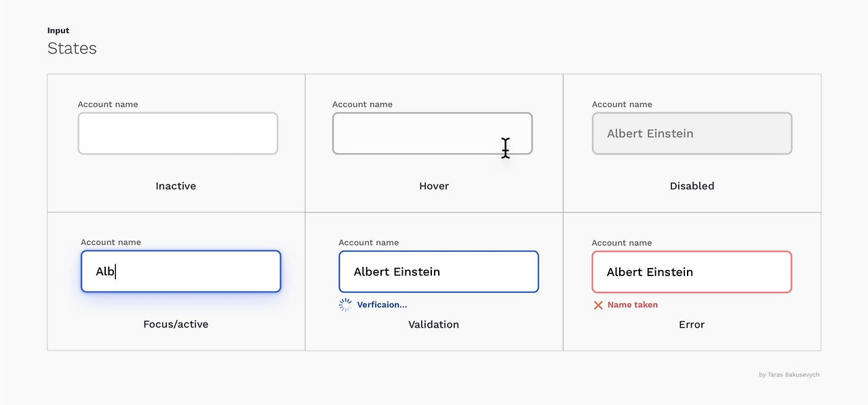Click the red X icon beside Name taken
Viewport: 868px width, 405px height.
598,305
